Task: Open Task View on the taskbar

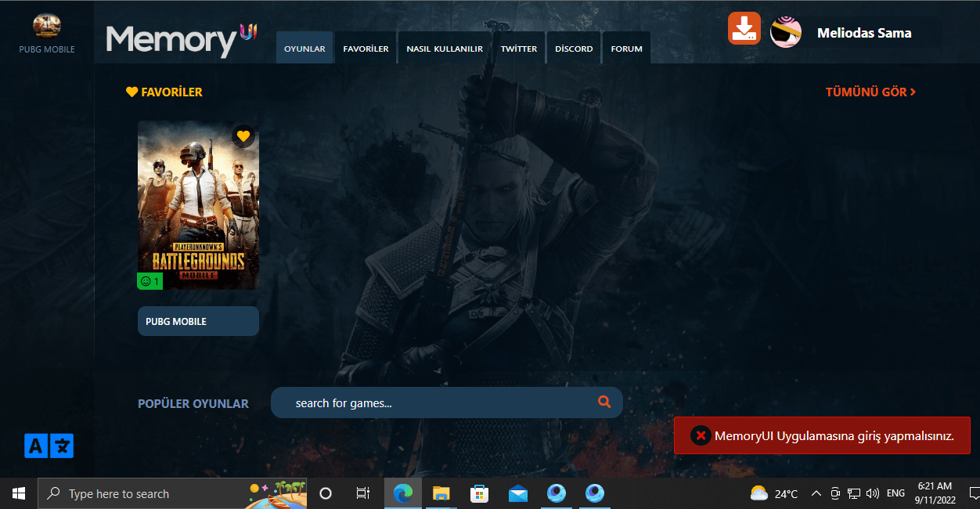Action: 363,493
